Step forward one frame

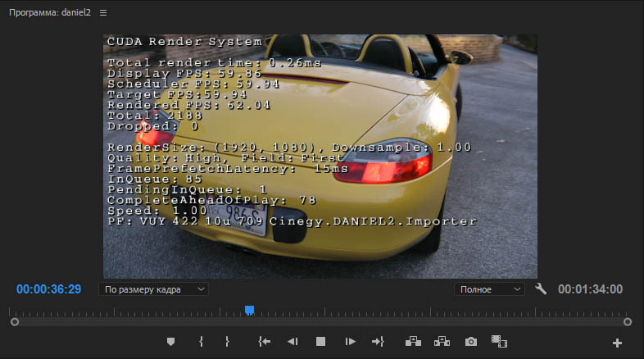[350, 341]
